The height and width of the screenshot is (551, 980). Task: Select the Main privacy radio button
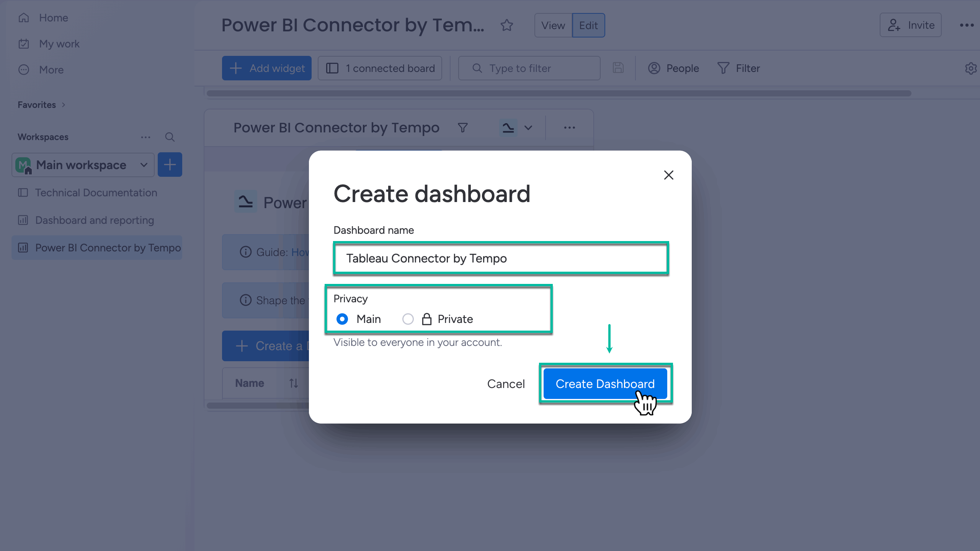coord(342,319)
